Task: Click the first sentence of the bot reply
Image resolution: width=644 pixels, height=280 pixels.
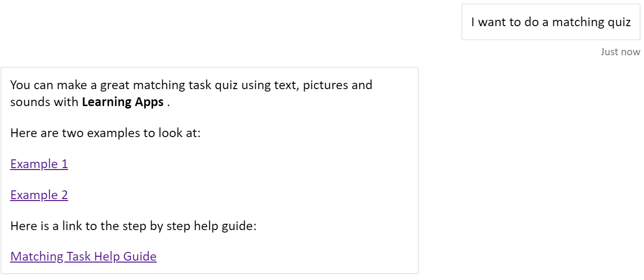Action: click(x=191, y=85)
